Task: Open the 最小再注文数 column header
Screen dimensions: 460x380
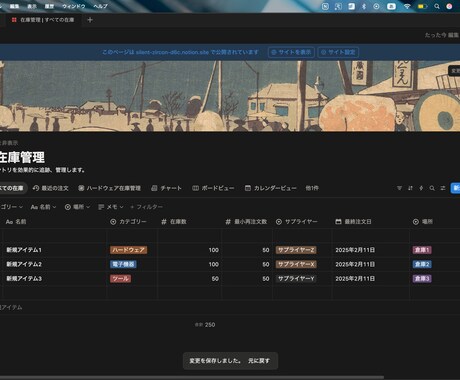Action: coord(246,222)
